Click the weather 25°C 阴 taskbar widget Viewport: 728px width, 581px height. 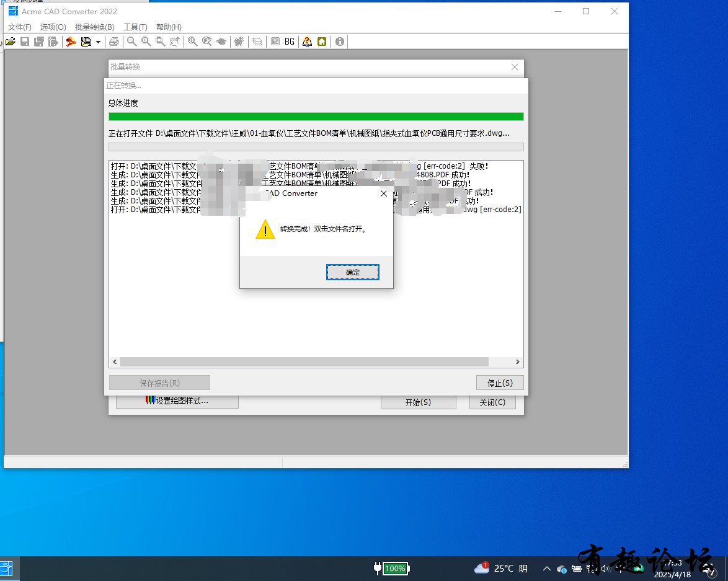(500, 569)
